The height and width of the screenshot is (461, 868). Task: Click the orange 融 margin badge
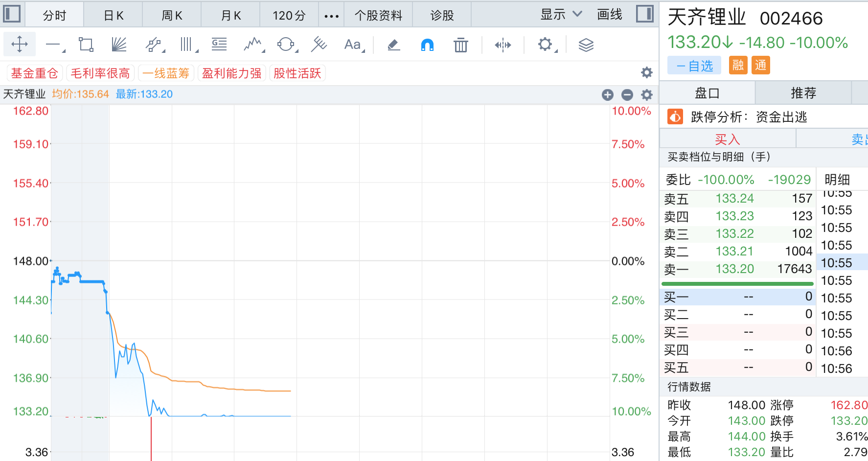click(738, 65)
